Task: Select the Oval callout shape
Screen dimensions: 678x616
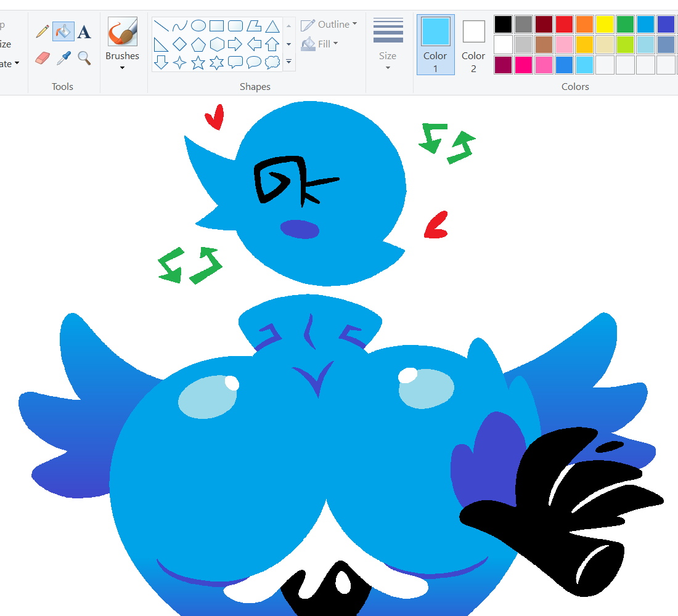Action: coord(254,62)
